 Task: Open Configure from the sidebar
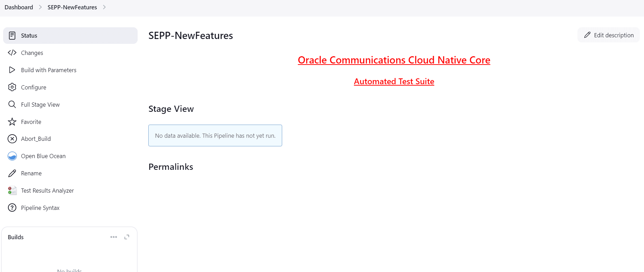pos(70,87)
